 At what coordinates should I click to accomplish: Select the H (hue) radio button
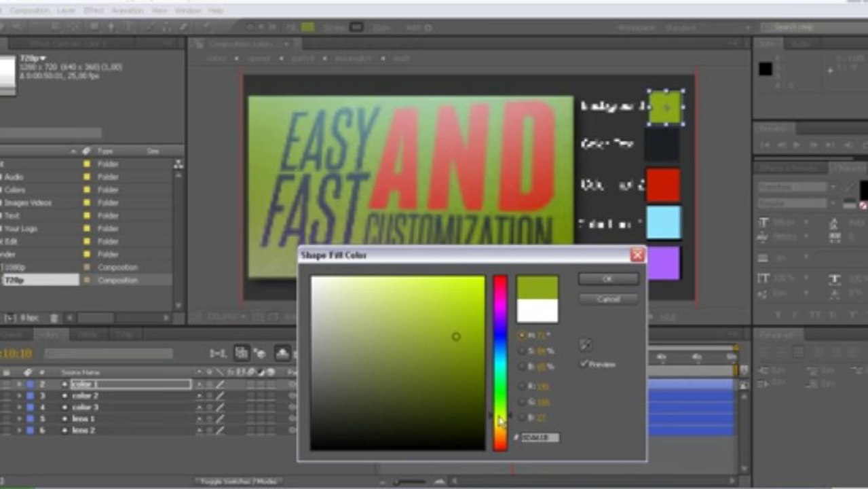(521, 336)
